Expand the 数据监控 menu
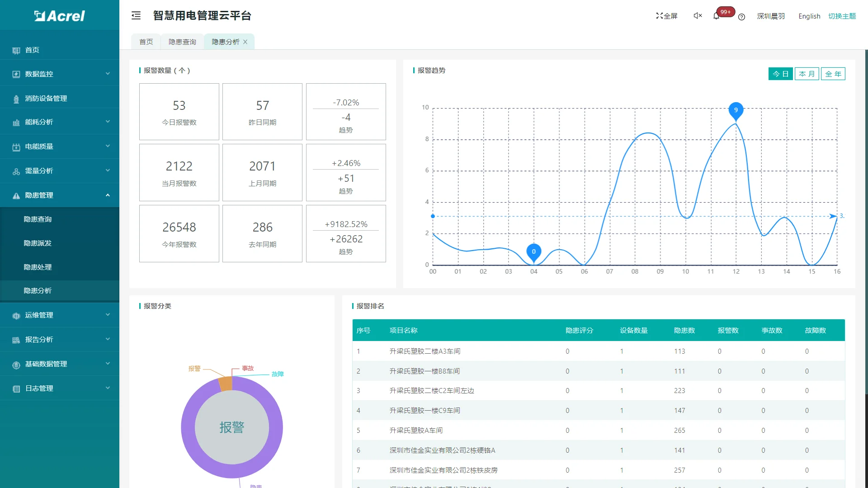868x488 pixels. coord(41,73)
